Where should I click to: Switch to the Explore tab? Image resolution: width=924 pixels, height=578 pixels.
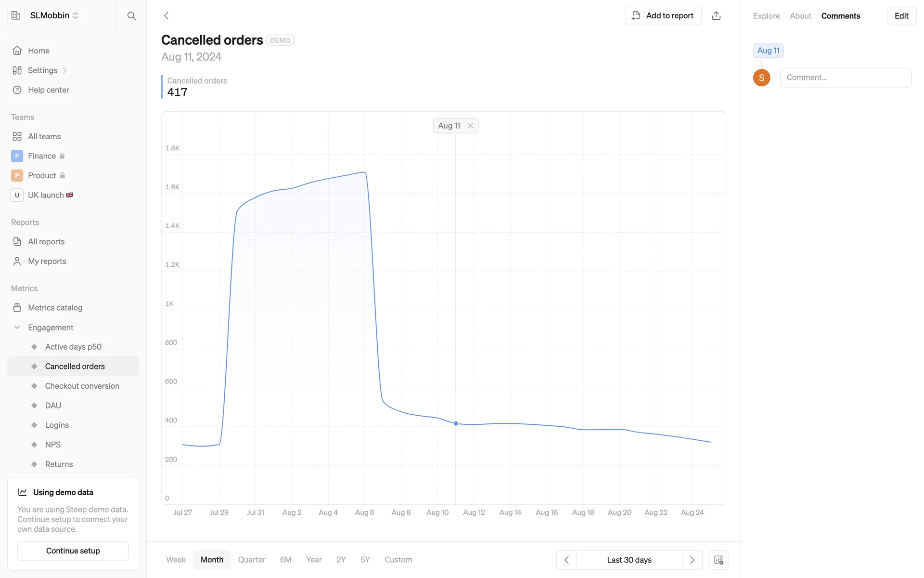pyautogui.click(x=766, y=16)
